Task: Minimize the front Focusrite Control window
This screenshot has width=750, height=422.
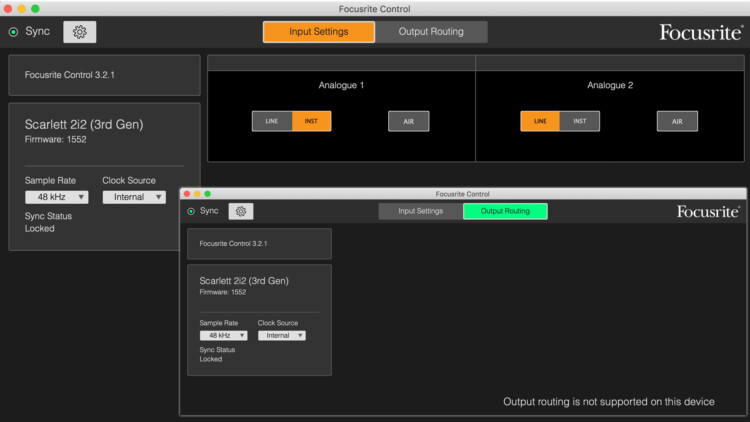Action: click(197, 194)
